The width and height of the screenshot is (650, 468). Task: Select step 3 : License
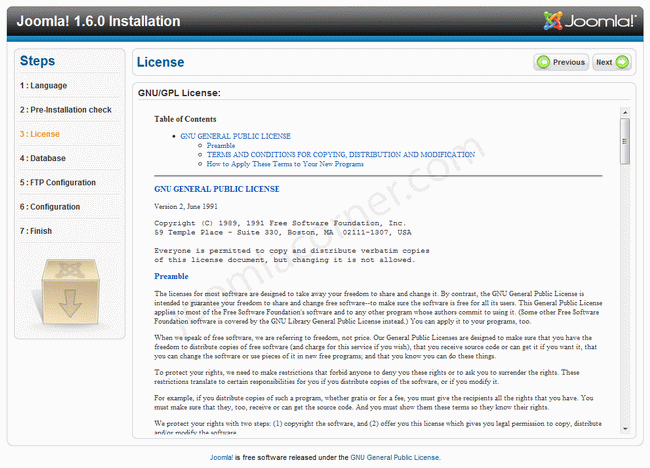(40, 134)
